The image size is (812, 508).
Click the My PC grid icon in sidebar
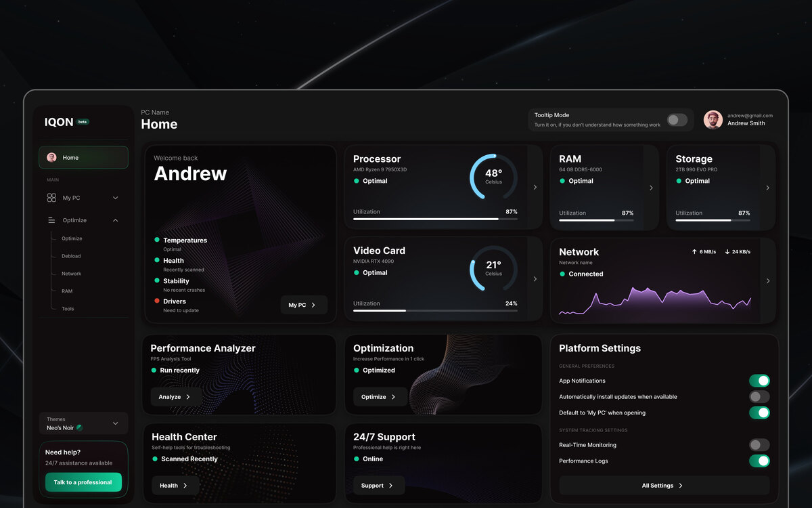[x=51, y=198]
